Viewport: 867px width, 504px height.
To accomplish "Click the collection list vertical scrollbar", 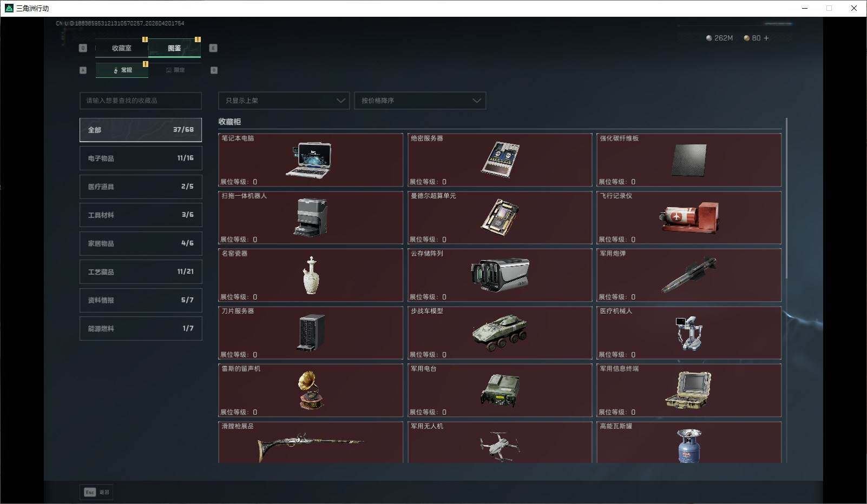I will tap(786, 200).
